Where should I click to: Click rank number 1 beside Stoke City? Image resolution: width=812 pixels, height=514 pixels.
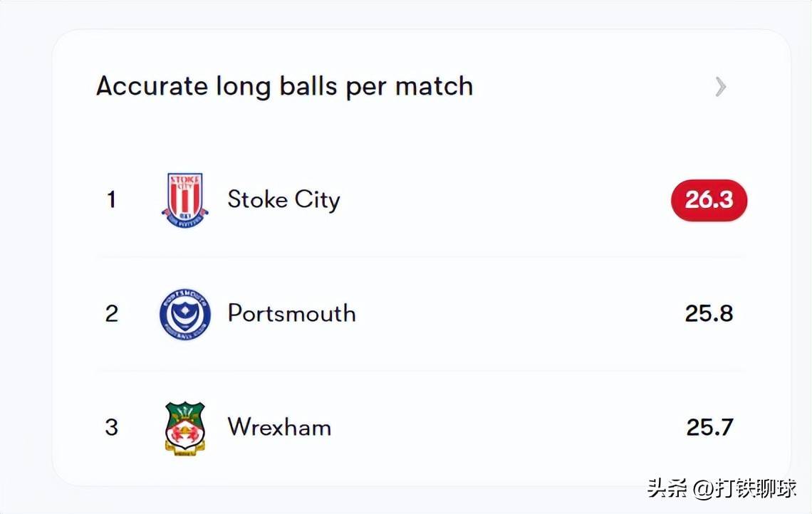tap(111, 200)
